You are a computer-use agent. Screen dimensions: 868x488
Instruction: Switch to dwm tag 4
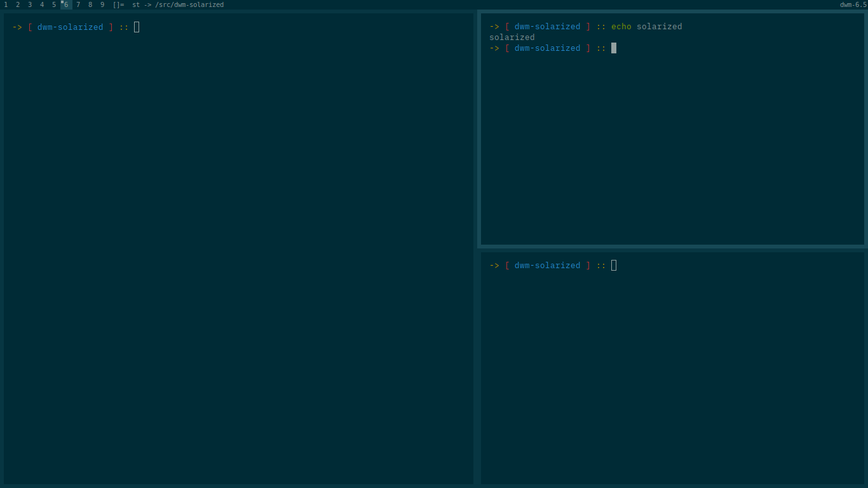tap(42, 4)
